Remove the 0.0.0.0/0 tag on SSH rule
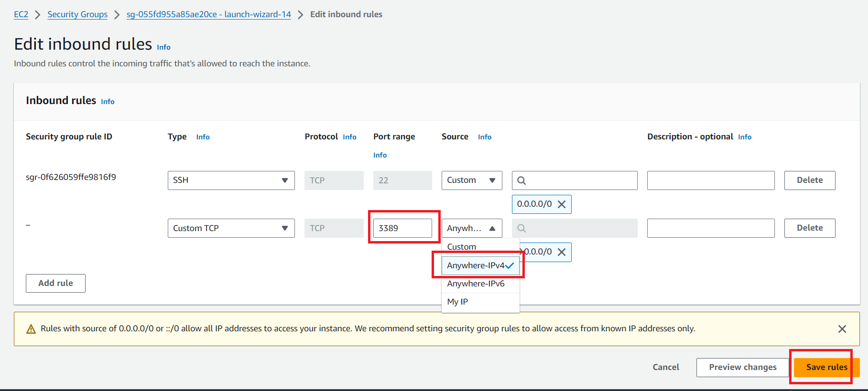The width and height of the screenshot is (868, 391). 562,204
